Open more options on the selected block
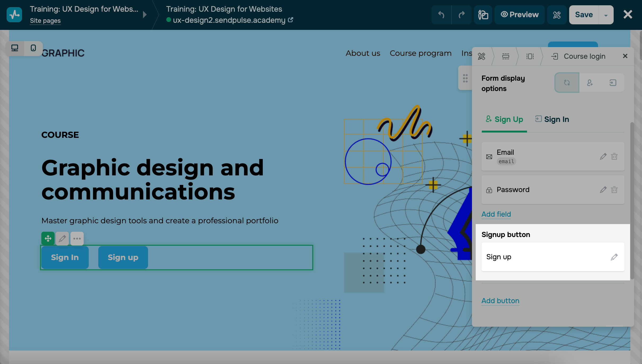Screen dimensions: 642x364 coord(77,239)
